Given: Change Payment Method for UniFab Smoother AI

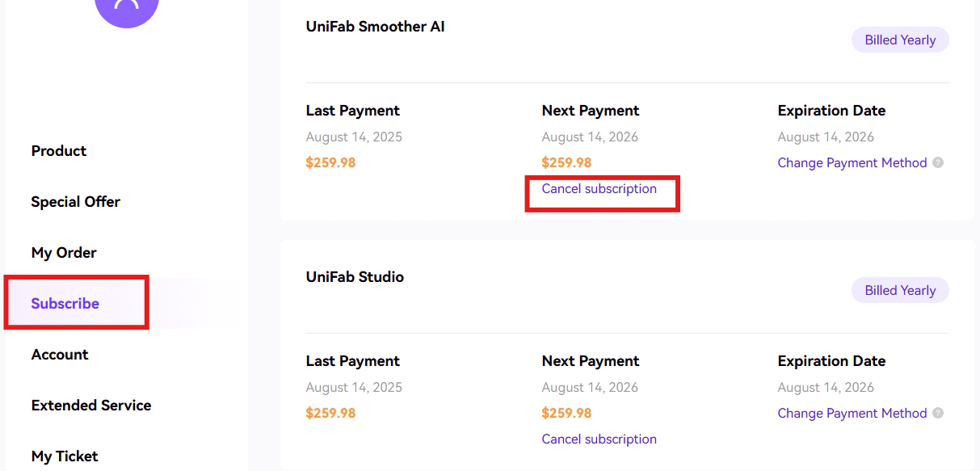Looking at the screenshot, I should tap(852, 163).
